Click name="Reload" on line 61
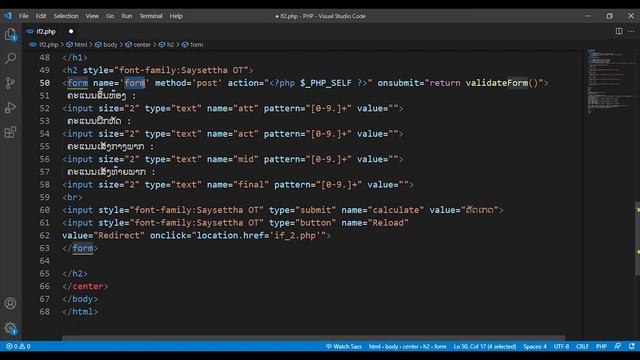 [x=375, y=222]
